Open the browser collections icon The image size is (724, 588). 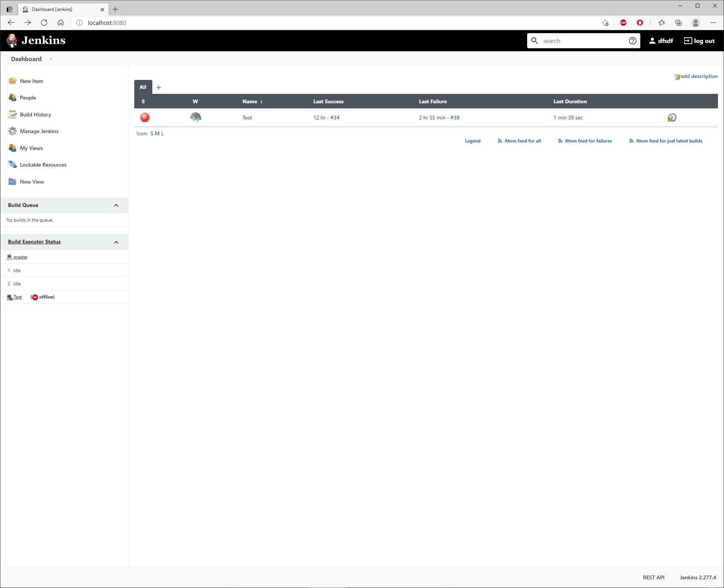(x=678, y=23)
